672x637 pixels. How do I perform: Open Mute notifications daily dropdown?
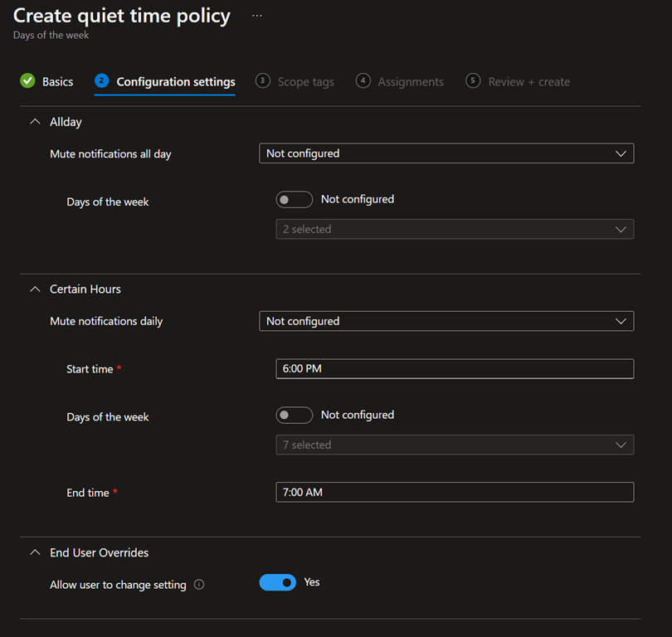point(446,321)
